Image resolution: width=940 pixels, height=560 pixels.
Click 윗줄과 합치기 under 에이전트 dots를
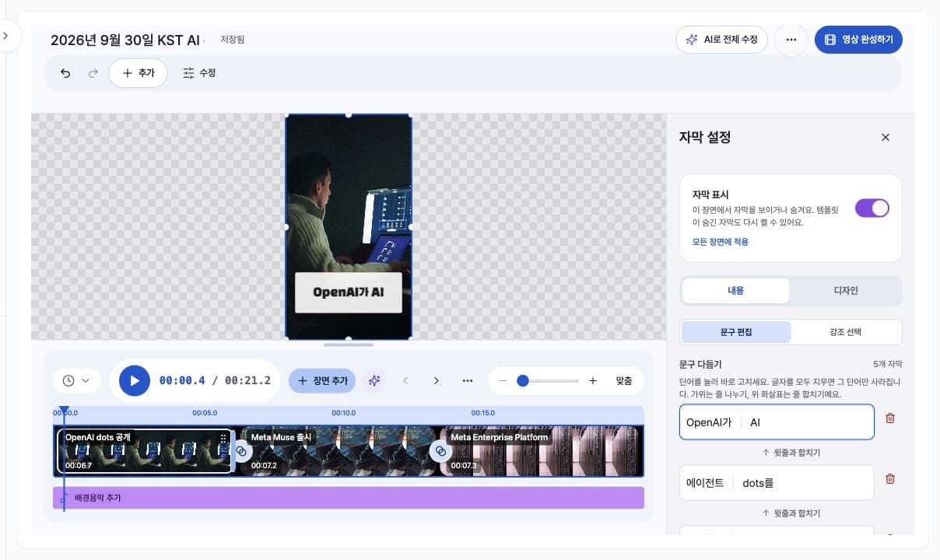coord(791,513)
